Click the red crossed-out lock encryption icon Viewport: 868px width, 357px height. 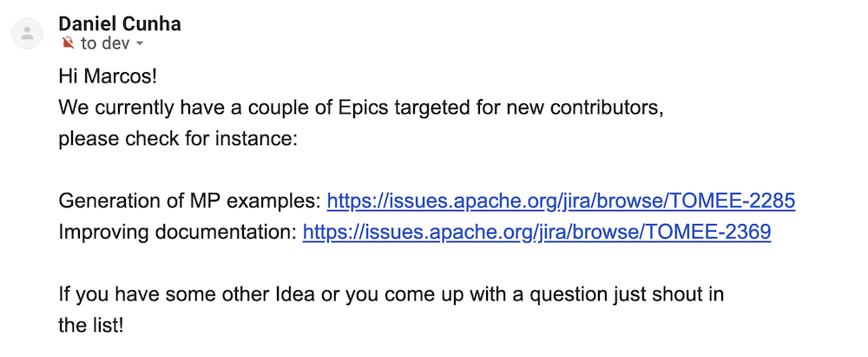[68, 43]
